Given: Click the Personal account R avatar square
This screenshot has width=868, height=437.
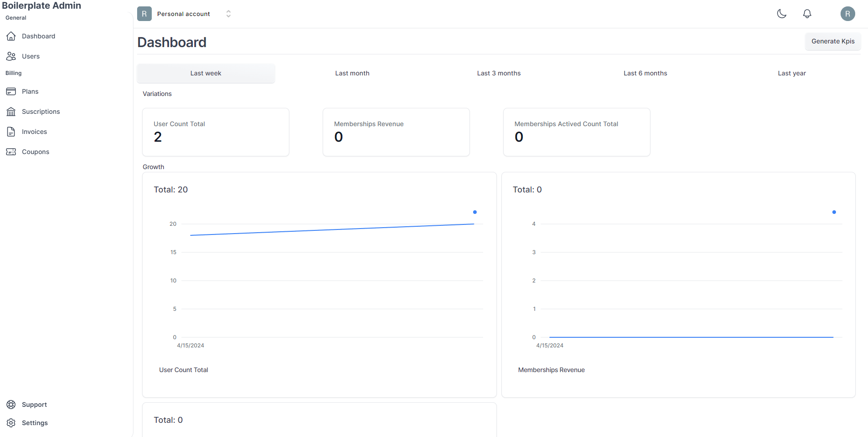Looking at the screenshot, I should pyautogui.click(x=144, y=14).
